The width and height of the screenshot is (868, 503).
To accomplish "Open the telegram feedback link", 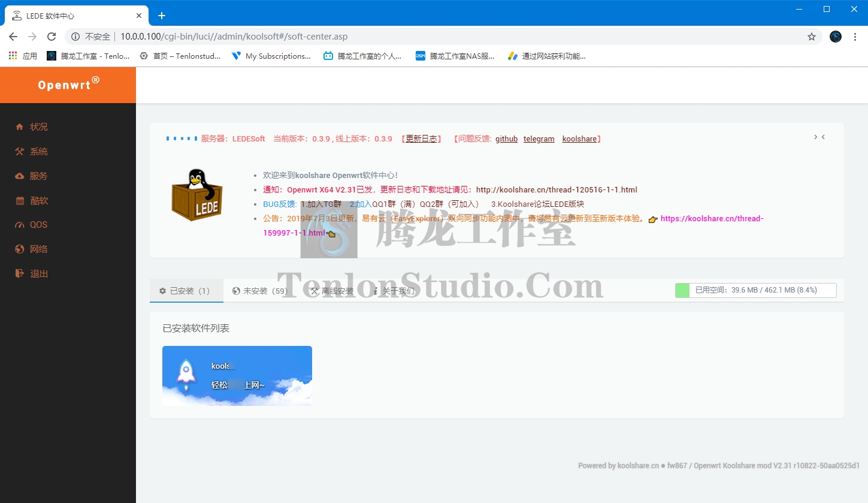I will click(539, 139).
